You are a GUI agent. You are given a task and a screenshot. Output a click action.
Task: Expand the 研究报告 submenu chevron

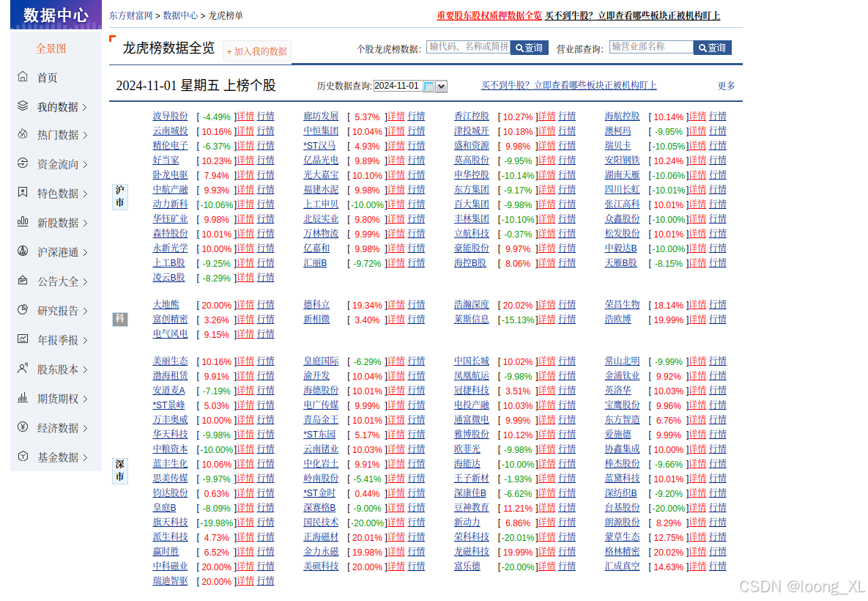tap(85, 311)
